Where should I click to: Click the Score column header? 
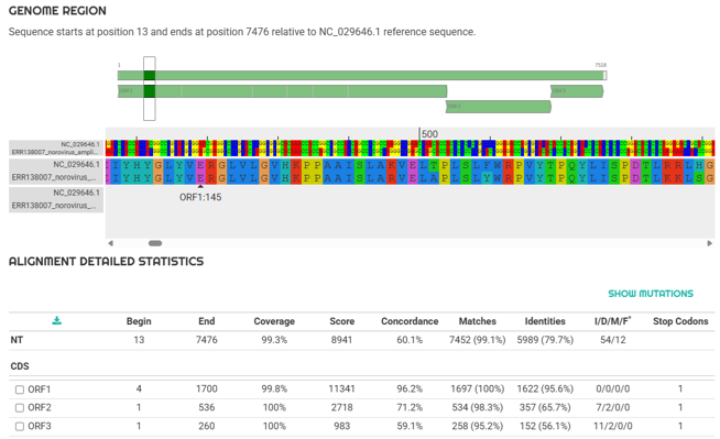(x=342, y=322)
